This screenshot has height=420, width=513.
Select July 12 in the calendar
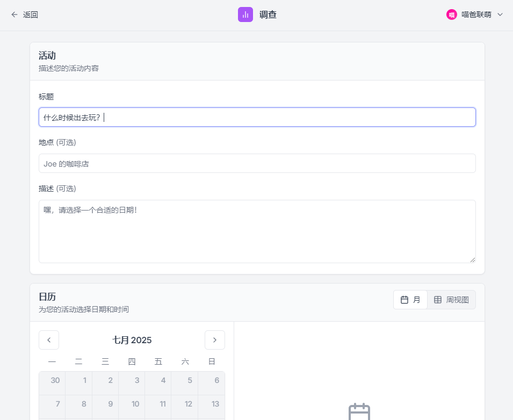click(x=185, y=407)
